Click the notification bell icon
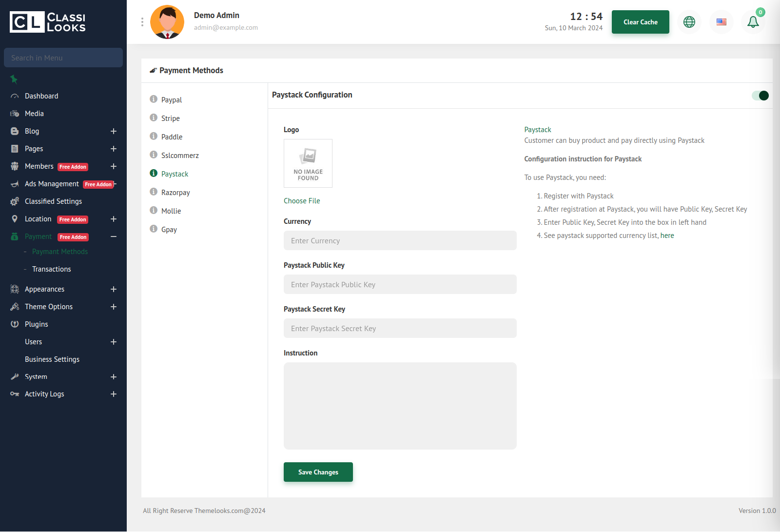Image resolution: width=780 pixels, height=532 pixels. click(x=753, y=22)
